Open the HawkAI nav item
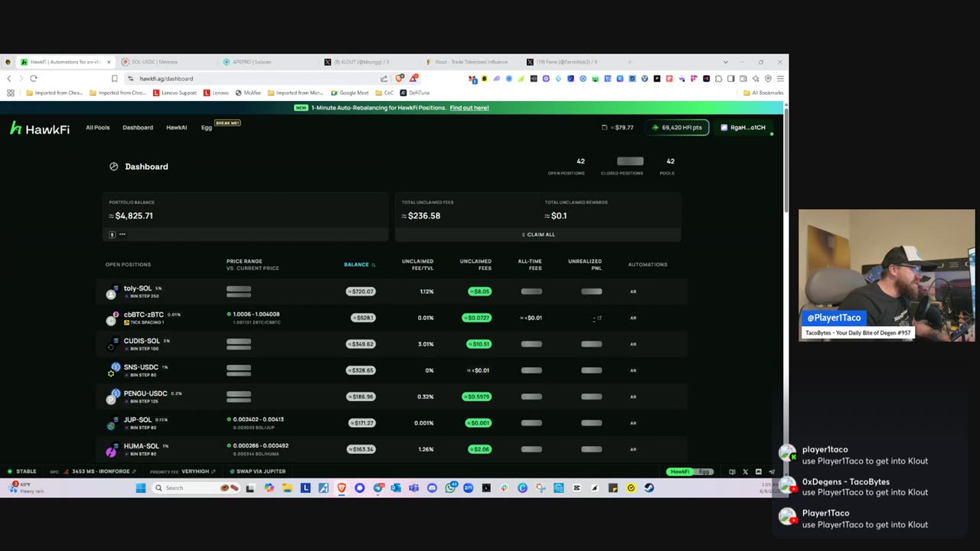 pyautogui.click(x=176, y=128)
